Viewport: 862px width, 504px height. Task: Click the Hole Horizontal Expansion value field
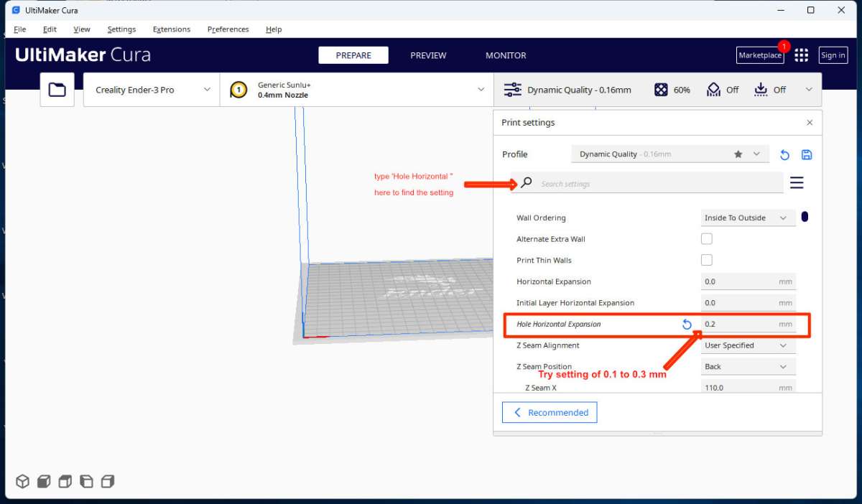[x=749, y=324]
